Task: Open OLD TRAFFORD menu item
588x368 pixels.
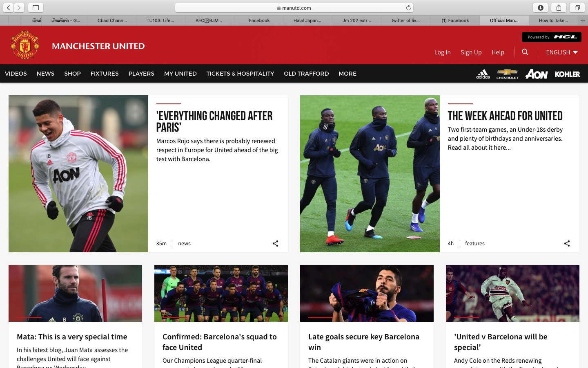Action: click(306, 74)
